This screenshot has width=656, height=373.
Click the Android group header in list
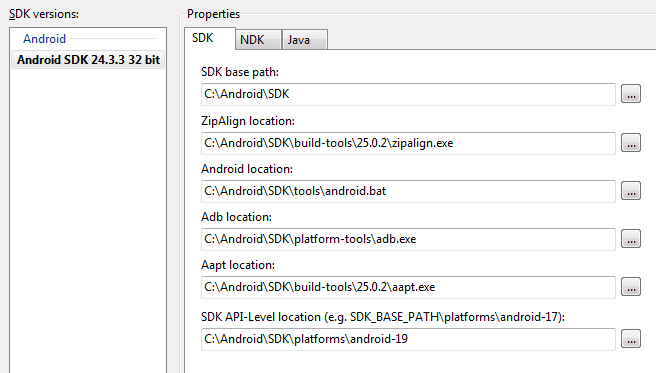coord(44,39)
